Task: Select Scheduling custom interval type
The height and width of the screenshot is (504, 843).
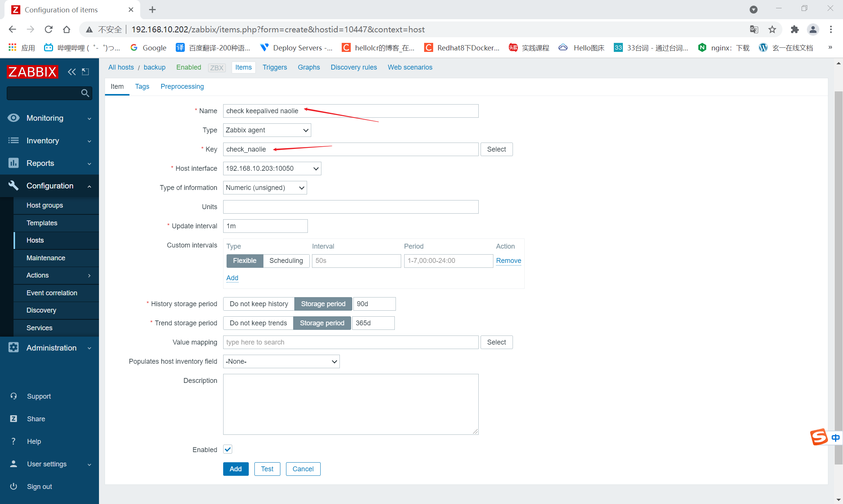Action: [x=286, y=261]
